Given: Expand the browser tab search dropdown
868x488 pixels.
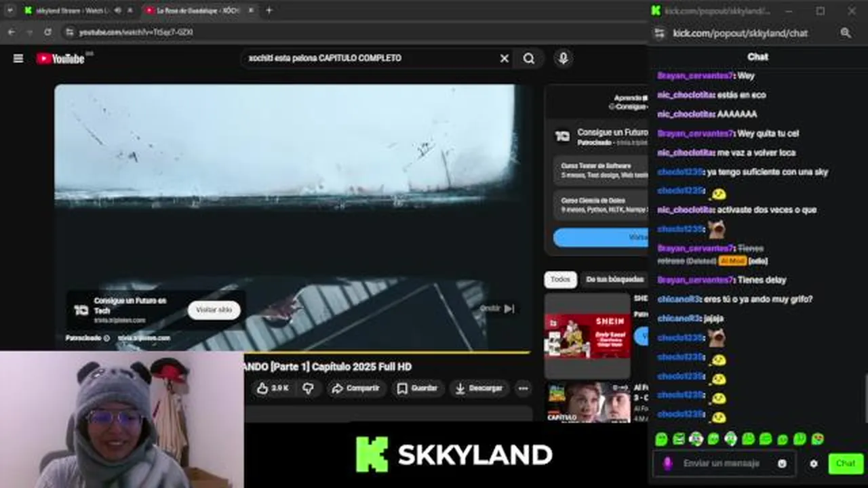Looking at the screenshot, I should pos(9,10).
